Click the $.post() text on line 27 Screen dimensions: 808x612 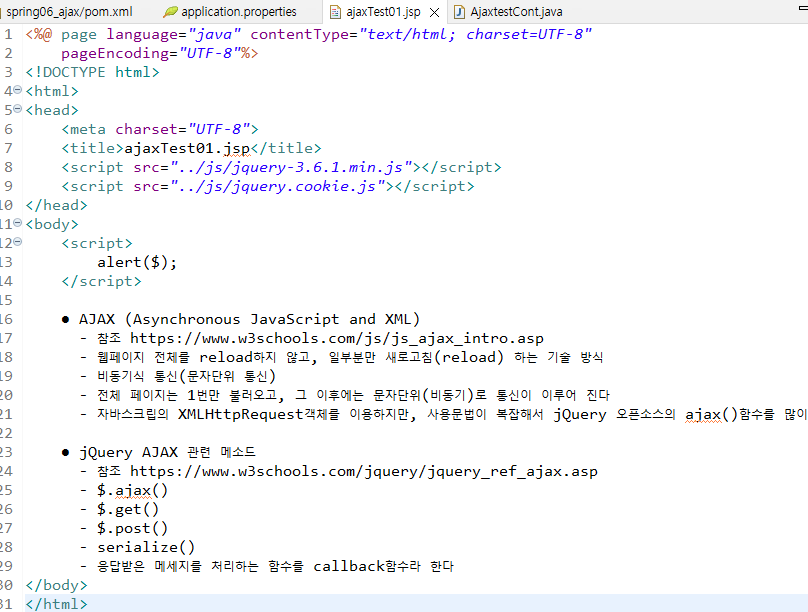132,529
